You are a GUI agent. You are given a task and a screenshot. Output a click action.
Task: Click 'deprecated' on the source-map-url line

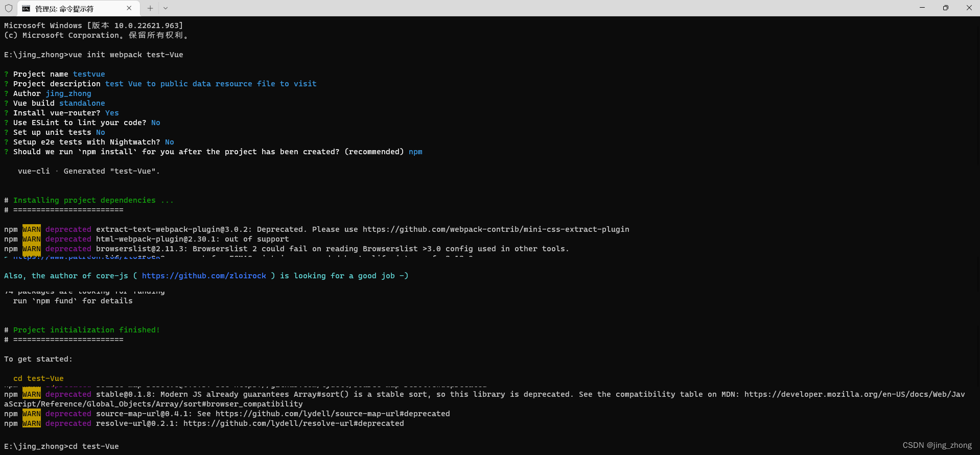click(68, 414)
